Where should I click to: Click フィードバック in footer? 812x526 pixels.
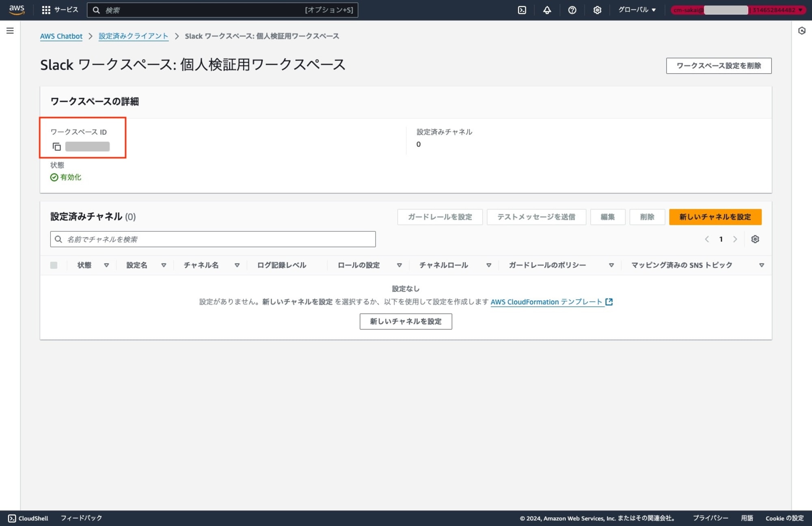[x=81, y=518]
